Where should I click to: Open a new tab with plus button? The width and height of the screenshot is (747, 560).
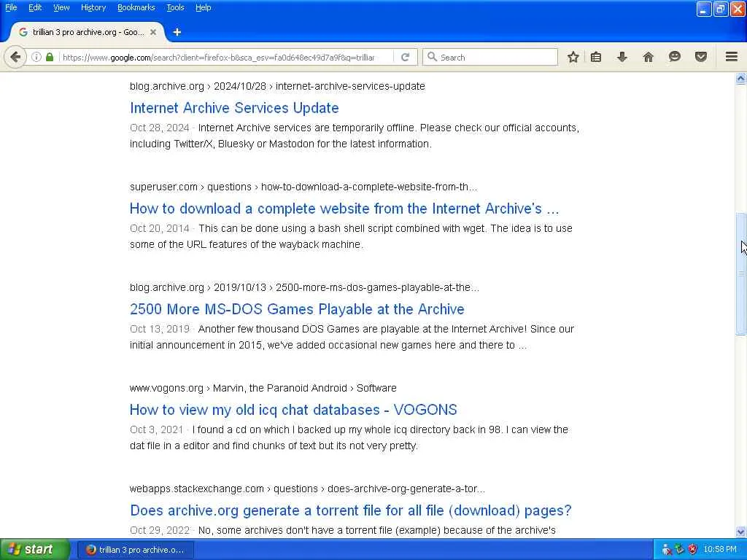click(177, 32)
